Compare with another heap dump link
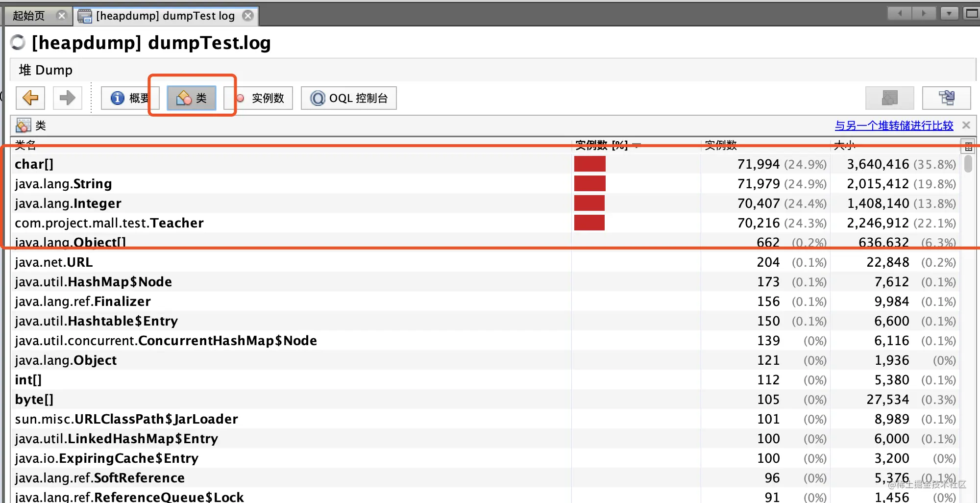Image resolution: width=980 pixels, height=503 pixels. tap(894, 126)
